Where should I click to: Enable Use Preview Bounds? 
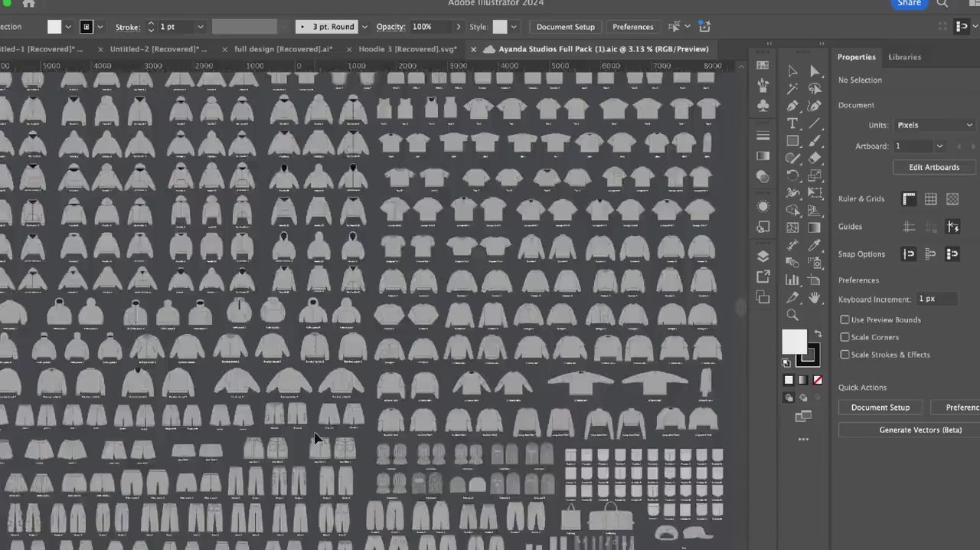pos(844,319)
